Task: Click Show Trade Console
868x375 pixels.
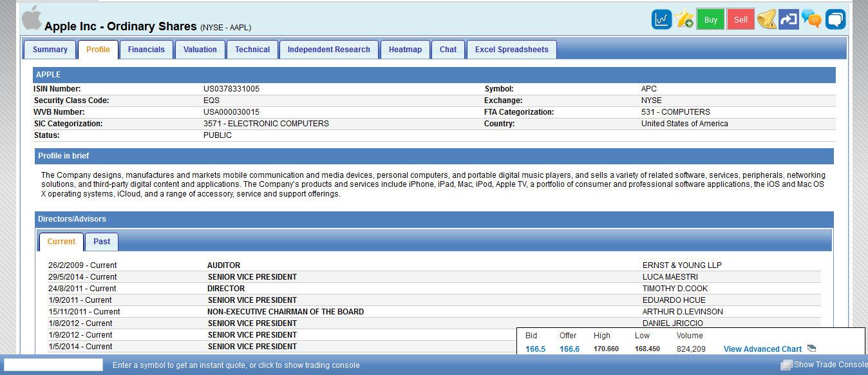Action: coord(831,365)
